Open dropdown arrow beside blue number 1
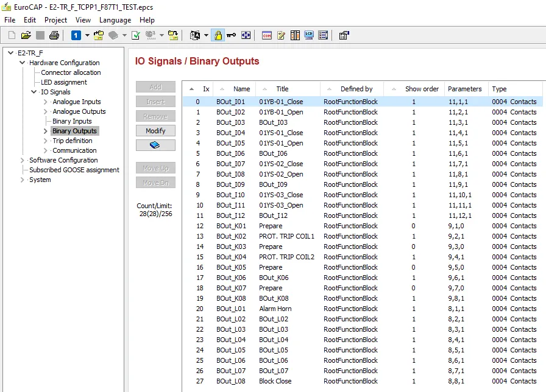Screen dimensions: 546x392 (x=87, y=35)
